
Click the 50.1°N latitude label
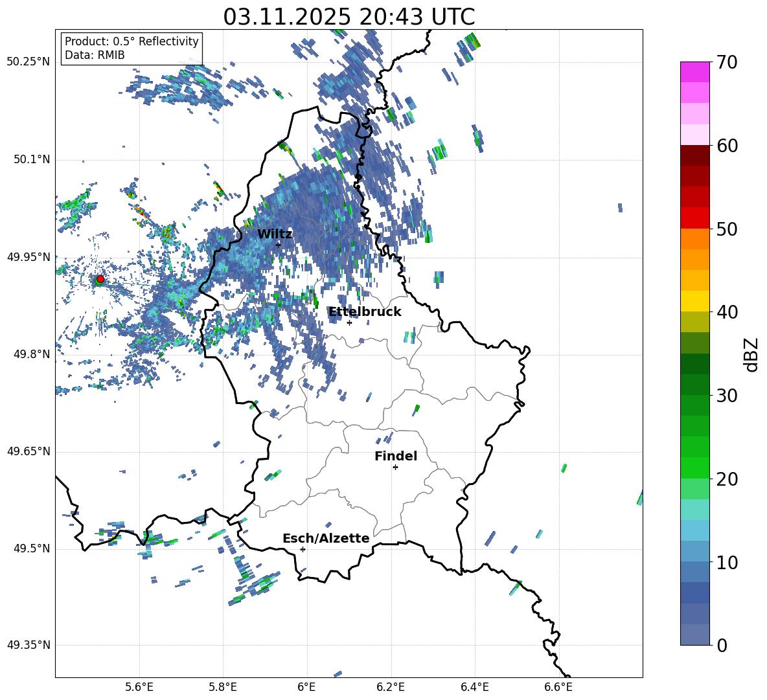click(32, 160)
